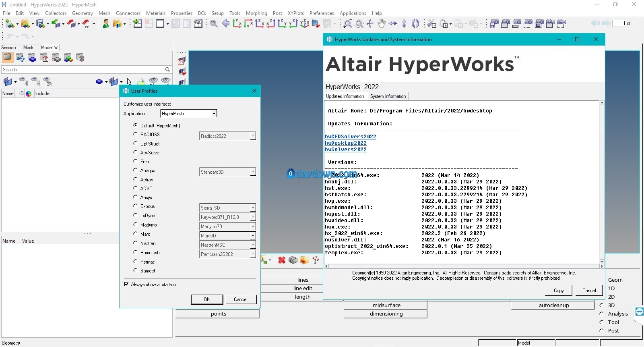This screenshot has height=347, width=644.
Task: Open the XYPlots menu
Action: 295,13
